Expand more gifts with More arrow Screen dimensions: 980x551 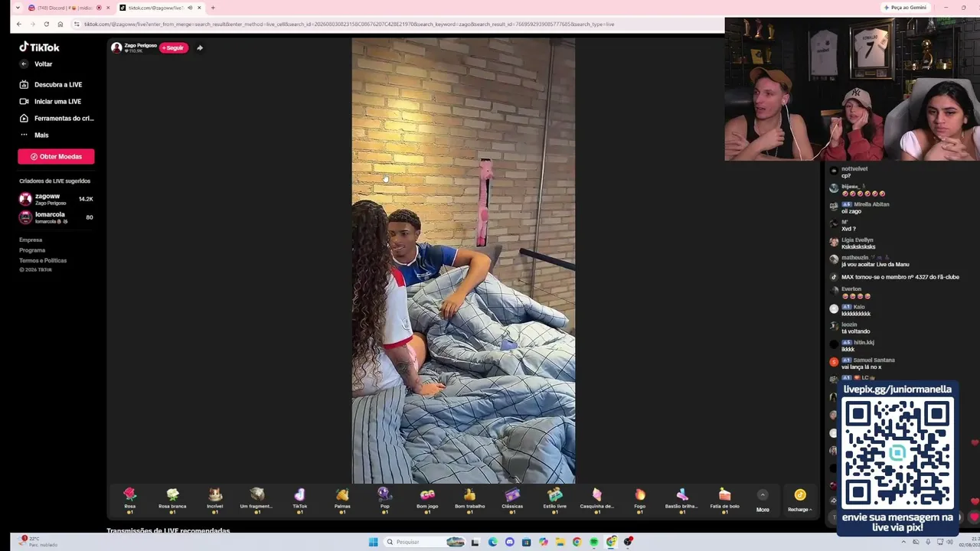[763, 500]
